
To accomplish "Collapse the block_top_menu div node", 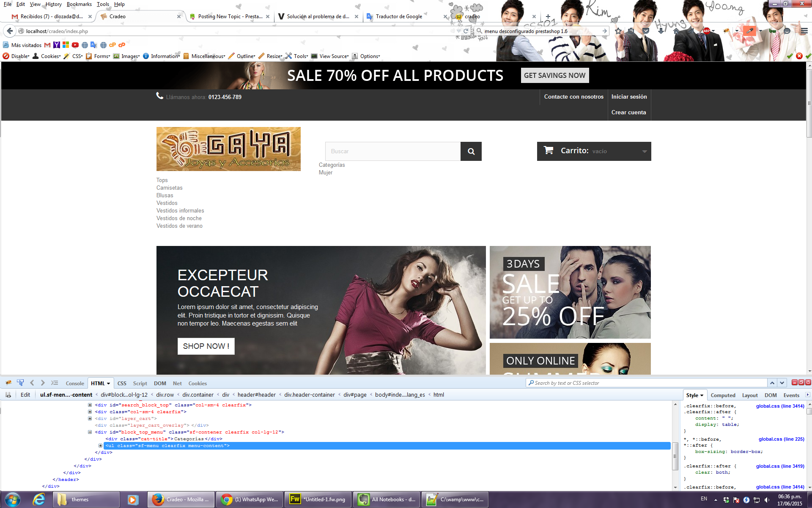I will (90, 432).
